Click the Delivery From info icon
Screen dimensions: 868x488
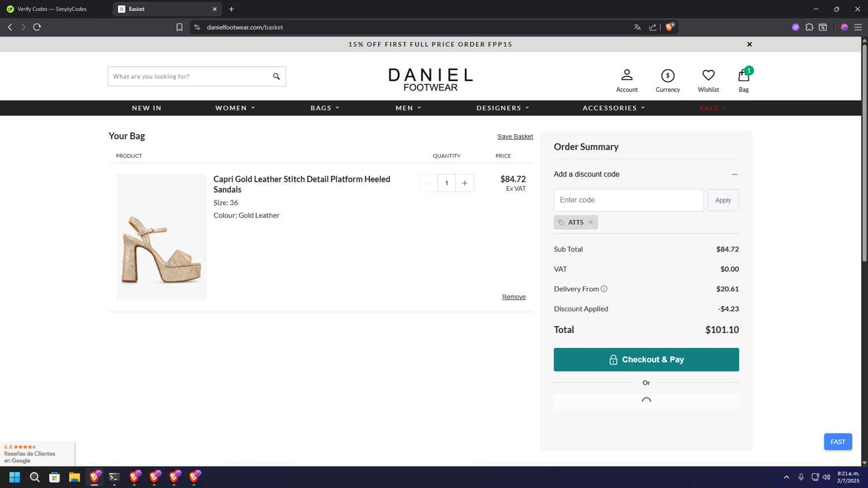click(604, 289)
